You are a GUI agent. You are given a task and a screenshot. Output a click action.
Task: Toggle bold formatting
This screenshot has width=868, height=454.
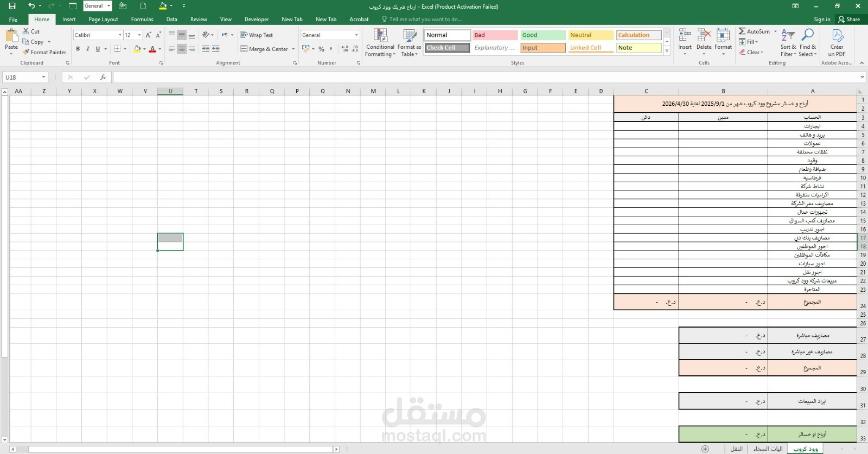[78, 49]
